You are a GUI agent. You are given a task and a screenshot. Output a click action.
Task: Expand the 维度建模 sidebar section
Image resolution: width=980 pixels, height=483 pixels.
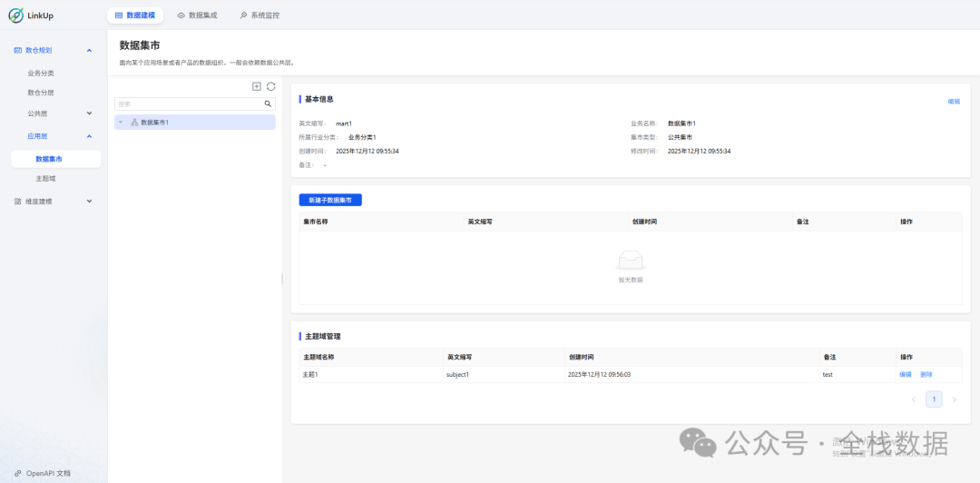pos(89,202)
